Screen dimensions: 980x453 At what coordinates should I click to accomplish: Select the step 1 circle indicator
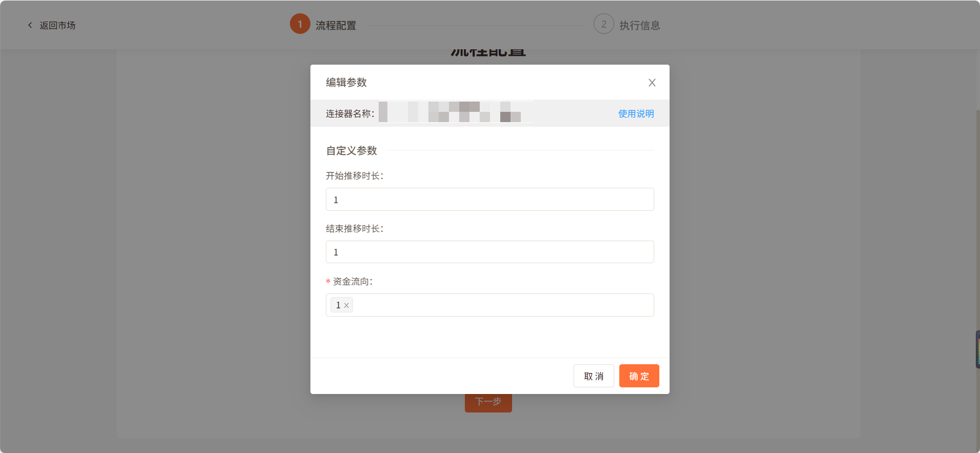[300, 24]
